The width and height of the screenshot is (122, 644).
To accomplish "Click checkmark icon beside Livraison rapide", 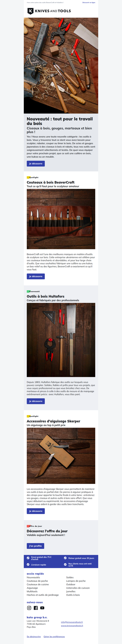I will coord(28,565).
